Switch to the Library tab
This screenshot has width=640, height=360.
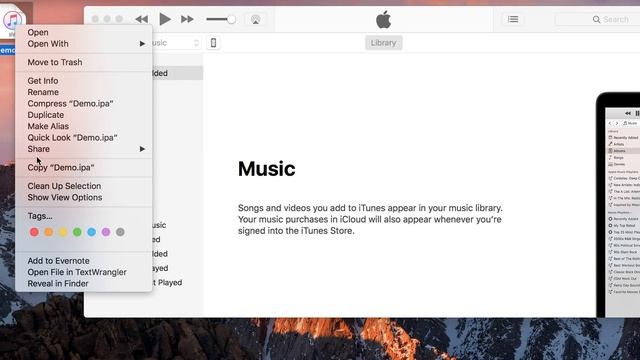coord(383,43)
